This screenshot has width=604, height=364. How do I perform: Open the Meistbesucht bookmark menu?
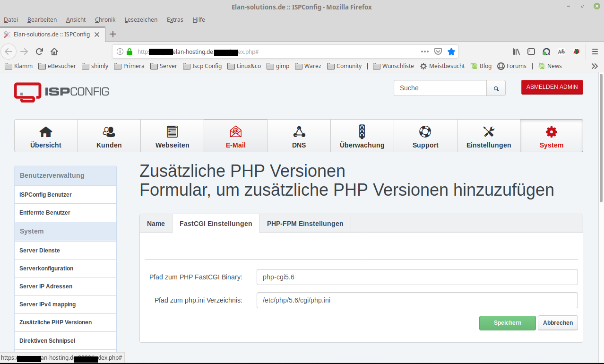pyautogui.click(x=442, y=66)
